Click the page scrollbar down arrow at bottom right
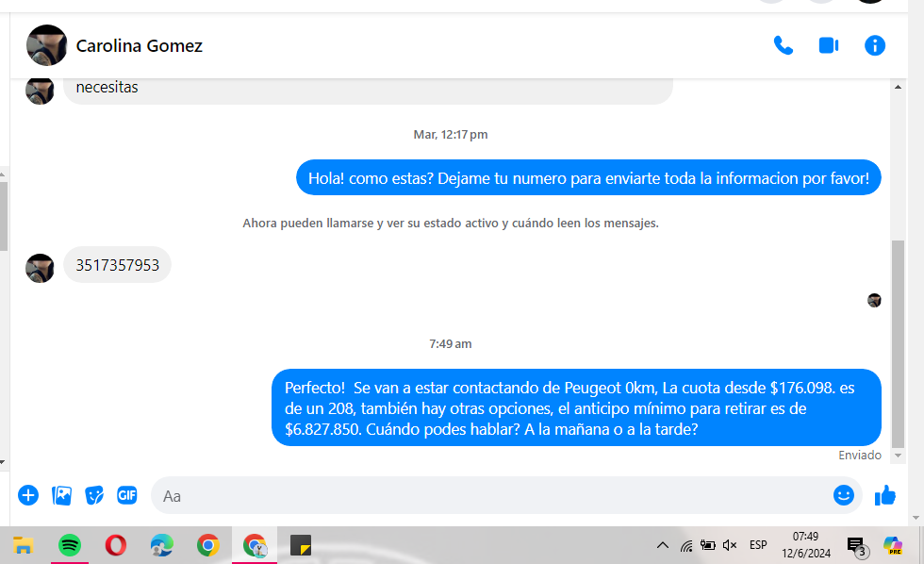 click(x=916, y=518)
